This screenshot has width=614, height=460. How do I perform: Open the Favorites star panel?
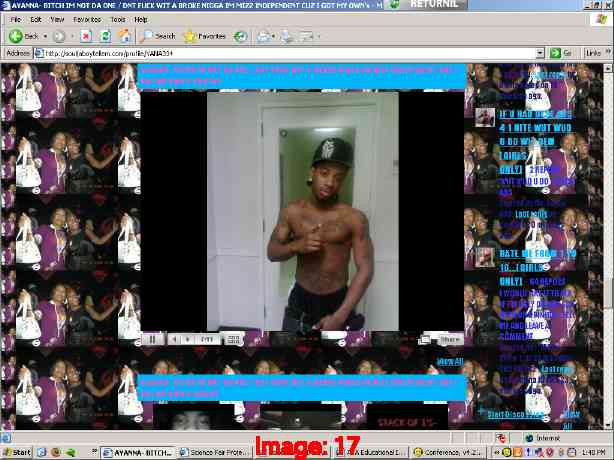[205, 36]
